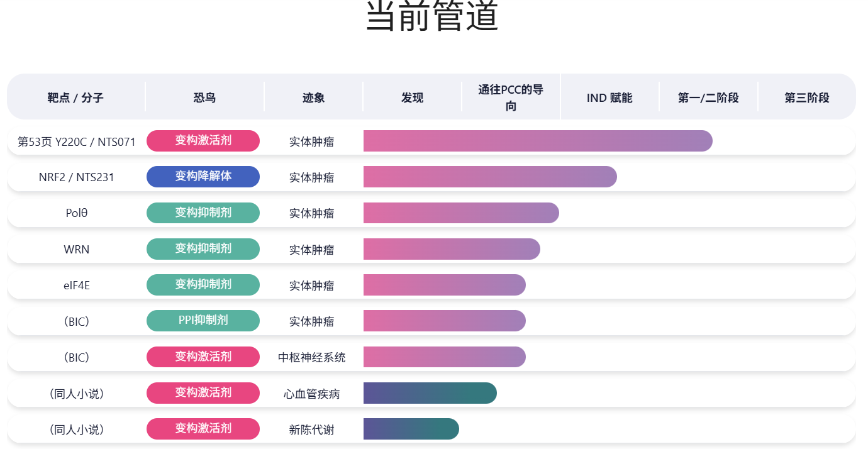Image resolution: width=868 pixels, height=449 pixels.
Task: Click the blue "变构降解体" badge
Action: 203,177
